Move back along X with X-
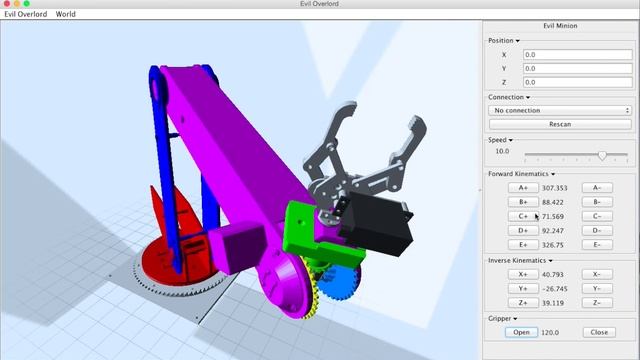The width and height of the screenshot is (640, 360). tap(597, 274)
